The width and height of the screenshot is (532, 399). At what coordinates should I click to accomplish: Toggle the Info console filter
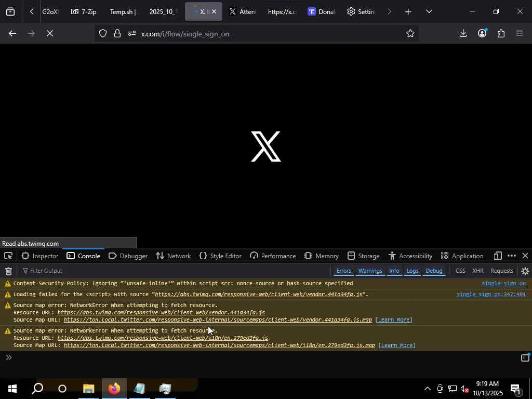point(394,271)
